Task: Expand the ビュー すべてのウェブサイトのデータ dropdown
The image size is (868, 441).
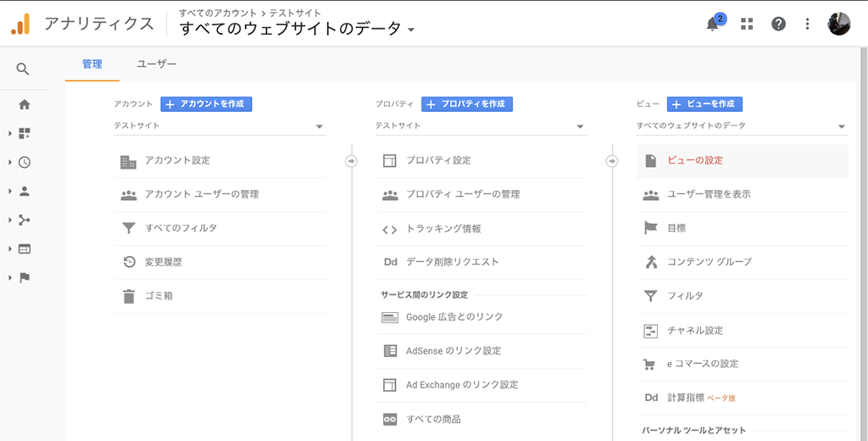Action: click(742, 126)
